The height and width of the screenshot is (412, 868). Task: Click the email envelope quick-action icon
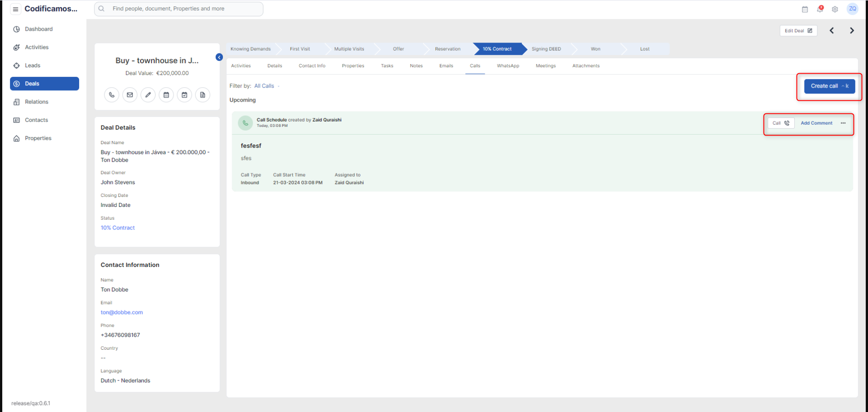tap(130, 95)
